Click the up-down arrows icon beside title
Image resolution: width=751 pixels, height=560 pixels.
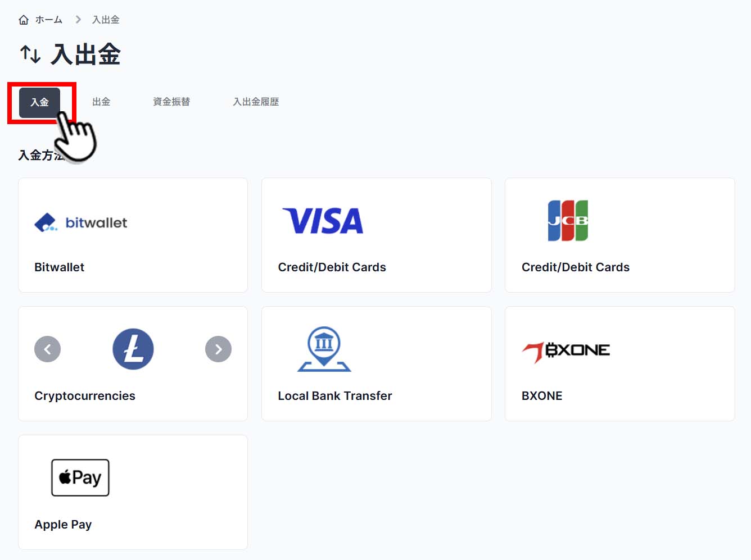pyautogui.click(x=30, y=54)
